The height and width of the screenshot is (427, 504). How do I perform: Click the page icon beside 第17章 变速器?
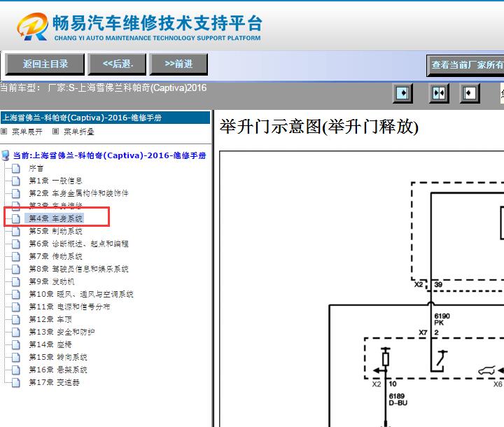[15, 383]
